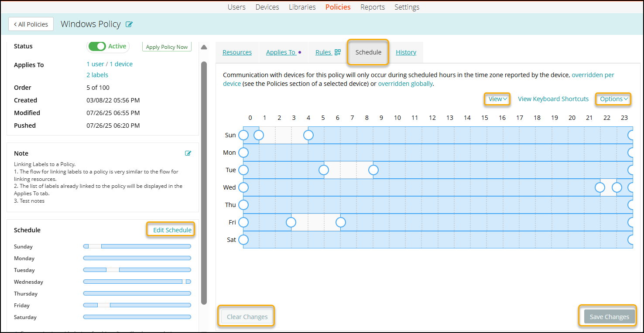The height and width of the screenshot is (333, 644).
Task: Go to Reports in top navigation
Action: 372,7
